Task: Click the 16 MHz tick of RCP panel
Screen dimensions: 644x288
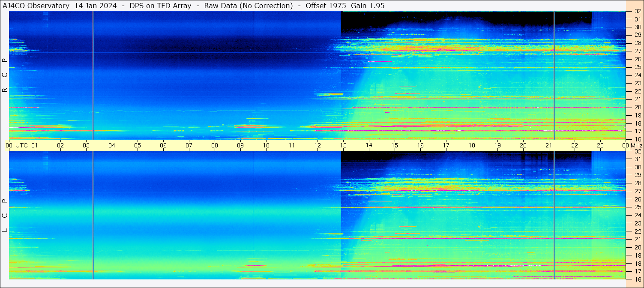Action: tap(637, 139)
